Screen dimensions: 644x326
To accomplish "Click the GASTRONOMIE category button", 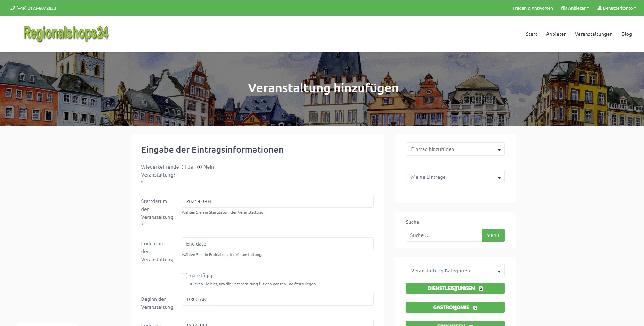I will [455, 308].
